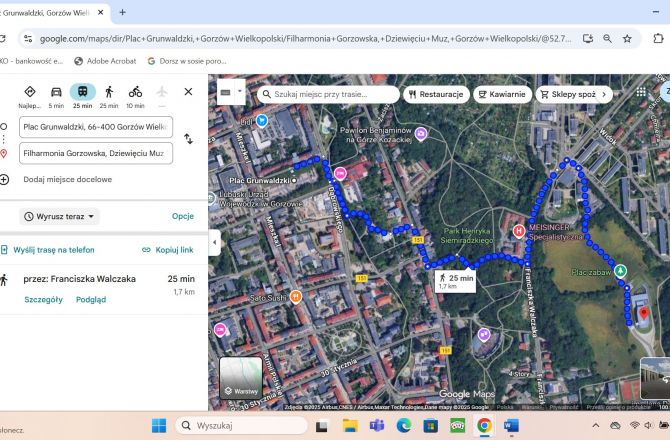The height and width of the screenshot is (440, 670).
Task: Filter by Kawiarnie chip
Action: [x=502, y=94]
